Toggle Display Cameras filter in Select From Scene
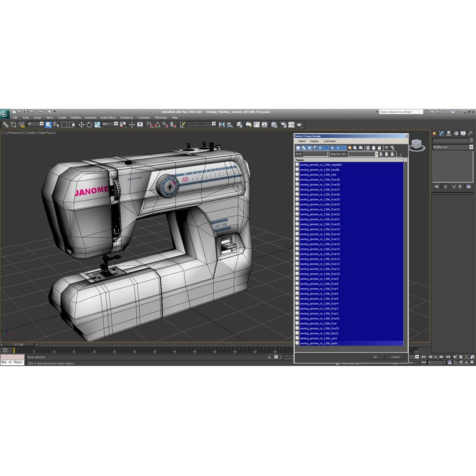 click(x=315, y=148)
